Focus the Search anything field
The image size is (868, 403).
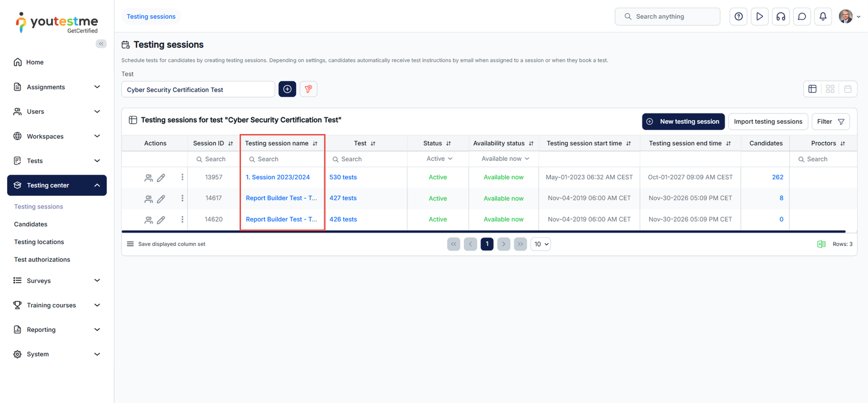click(667, 16)
